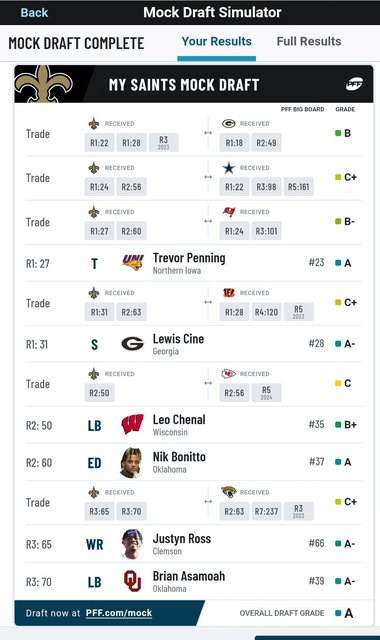
Task: Go Back from the Mock Draft Simulator
Action: 34,13
